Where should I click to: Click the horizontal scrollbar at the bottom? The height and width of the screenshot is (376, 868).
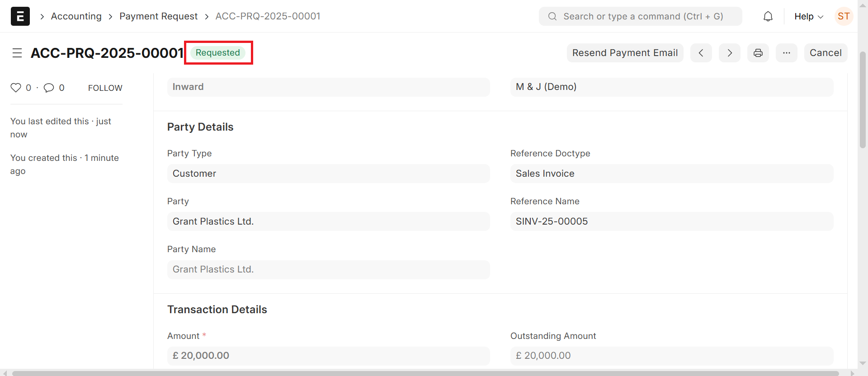click(x=425, y=373)
